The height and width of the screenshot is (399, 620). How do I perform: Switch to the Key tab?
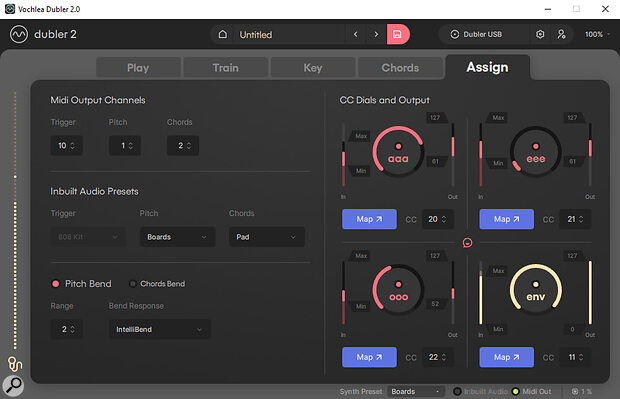pyautogui.click(x=313, y=68)
